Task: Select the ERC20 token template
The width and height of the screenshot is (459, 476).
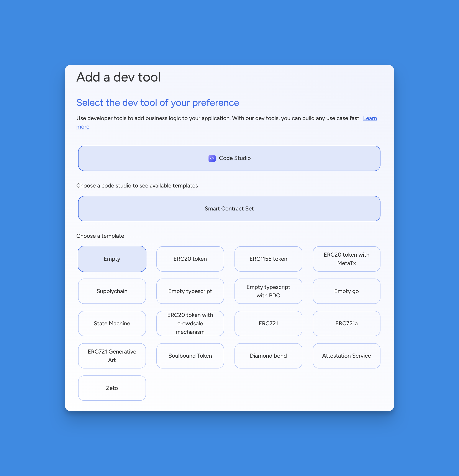Action: (x=190, y=258)
